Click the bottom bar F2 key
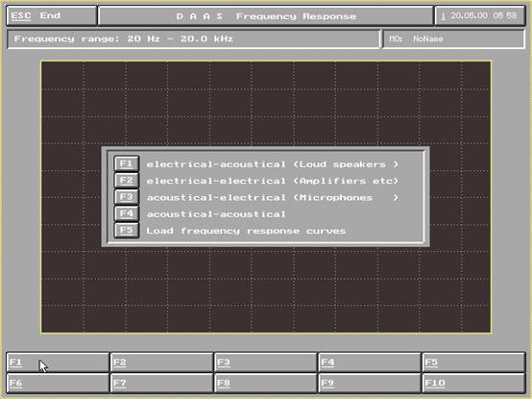Viewport: 532px width, 399px height. point(162,362)
